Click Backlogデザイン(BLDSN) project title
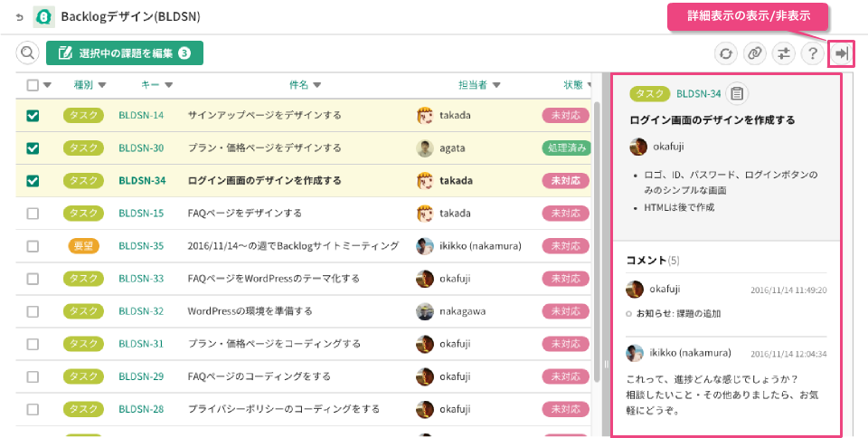 pyautogui.click(x=130, y=17)
